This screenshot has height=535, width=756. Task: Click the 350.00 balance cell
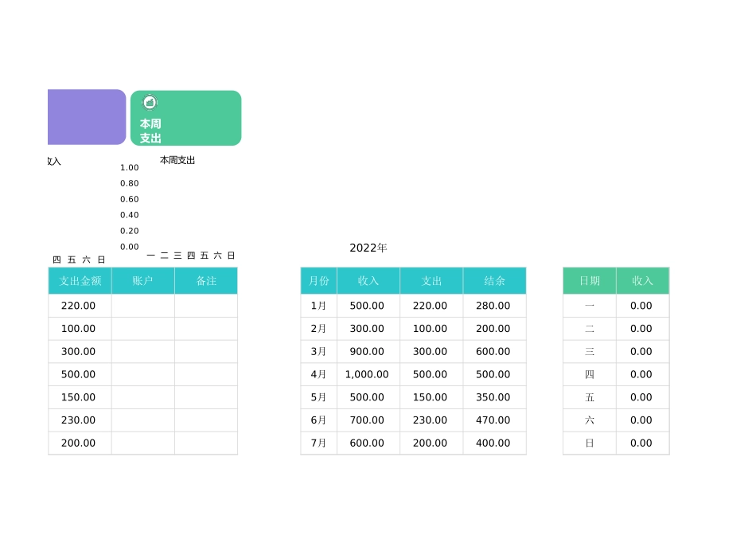tap(493, 397)
